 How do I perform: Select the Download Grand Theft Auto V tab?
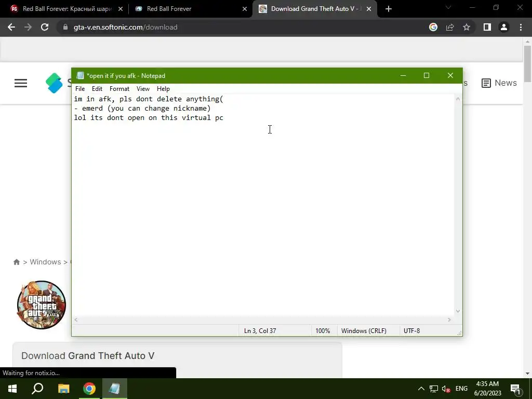pos(315,9)
